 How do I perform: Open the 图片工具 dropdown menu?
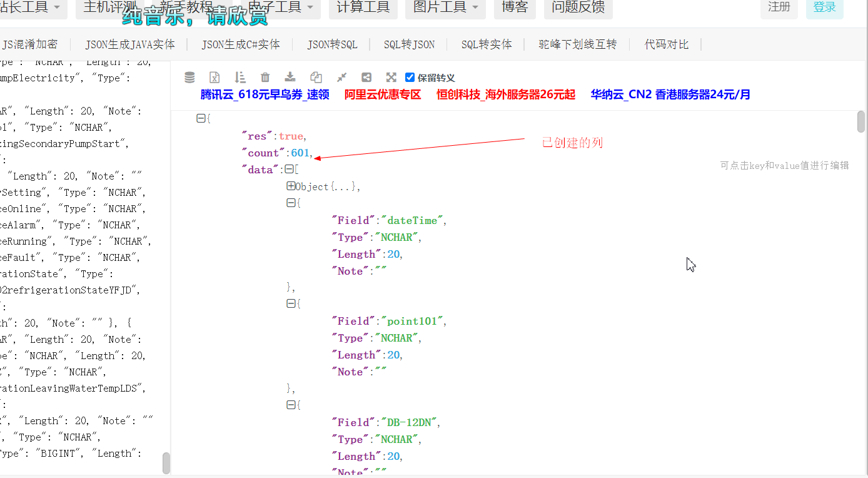pyautogui.click(x=445, y=8)
